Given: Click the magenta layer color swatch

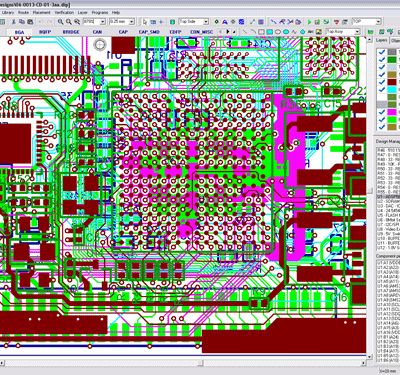Looking at the screenshot, I should pyautogui.click(x=392, y=112).
